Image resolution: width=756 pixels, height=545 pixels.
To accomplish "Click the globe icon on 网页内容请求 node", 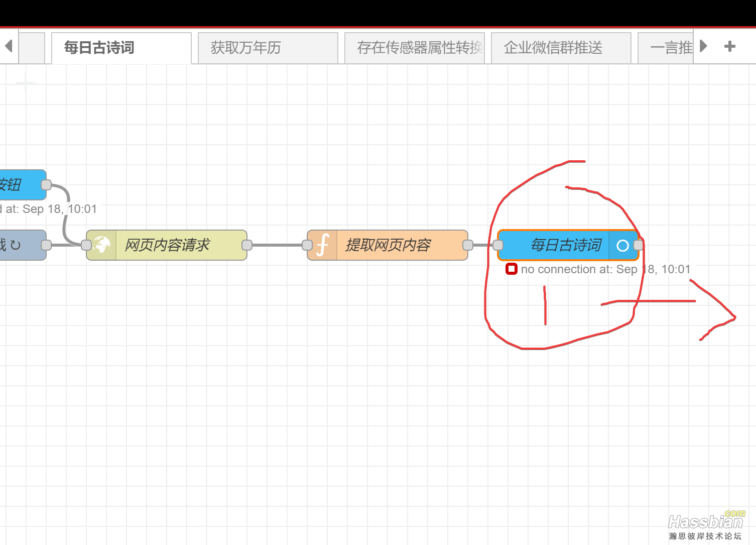I will [102, 245].
